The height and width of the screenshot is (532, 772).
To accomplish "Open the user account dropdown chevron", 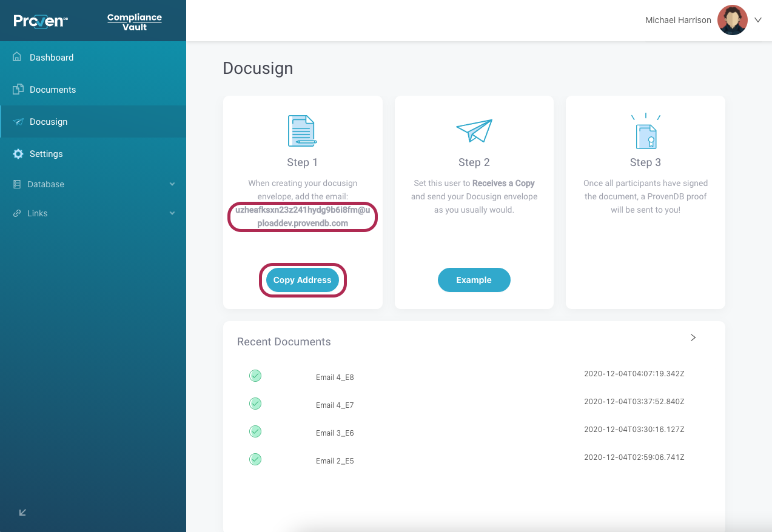I will point(758,20).
